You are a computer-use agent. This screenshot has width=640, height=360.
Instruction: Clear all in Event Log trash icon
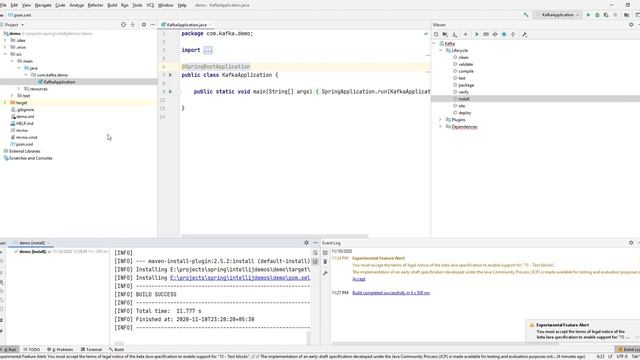point(325,262)
